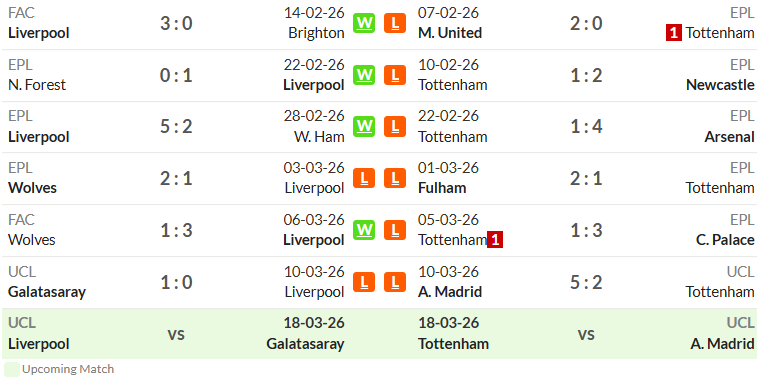Select Galatasaray in the upcoming UCL match row
This screenshot has width=757, height=392.
(305, 344)
